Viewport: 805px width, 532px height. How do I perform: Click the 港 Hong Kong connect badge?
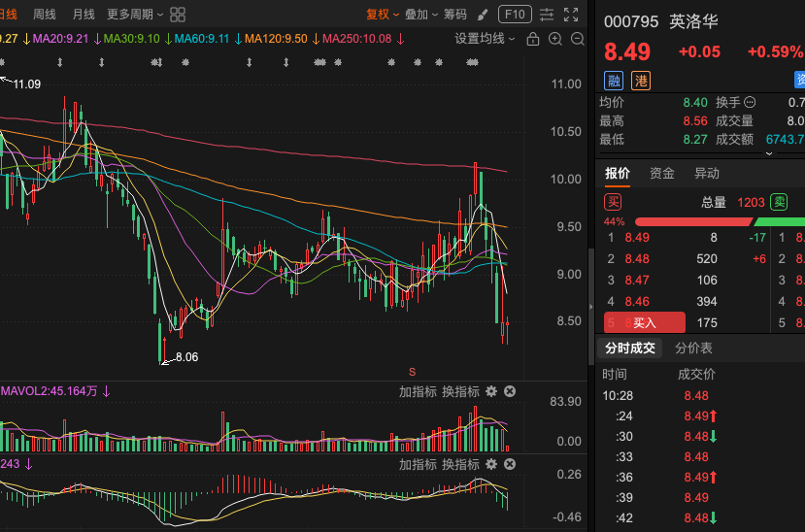pyautogui.click(x=641, y=81)
